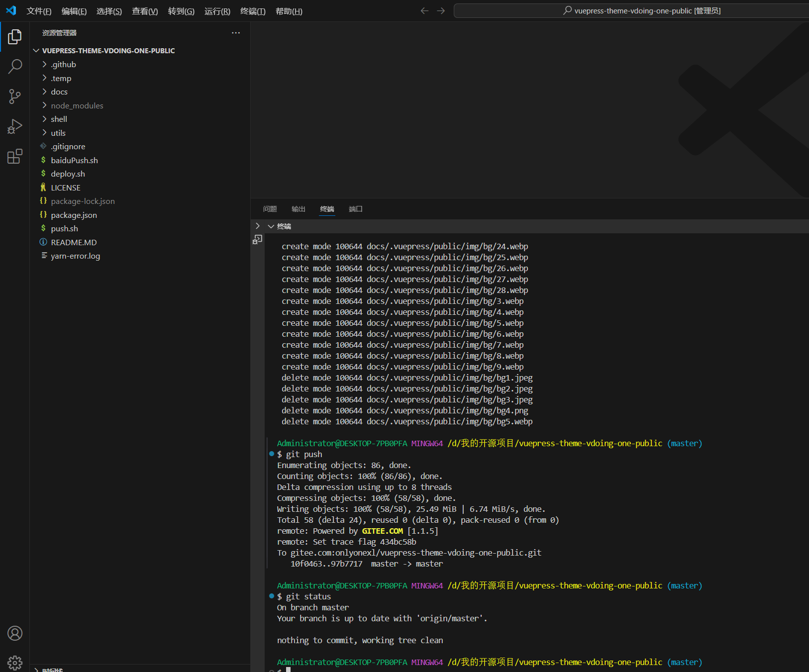Viewport: 809px width, 672px height.
Task: Open the 编辑(E) menu
Action: tap(74, 11)
